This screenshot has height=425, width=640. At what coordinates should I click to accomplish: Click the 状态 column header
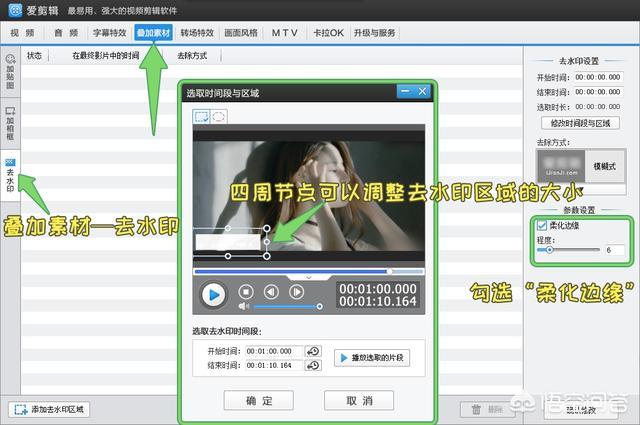tap(34, 56)
